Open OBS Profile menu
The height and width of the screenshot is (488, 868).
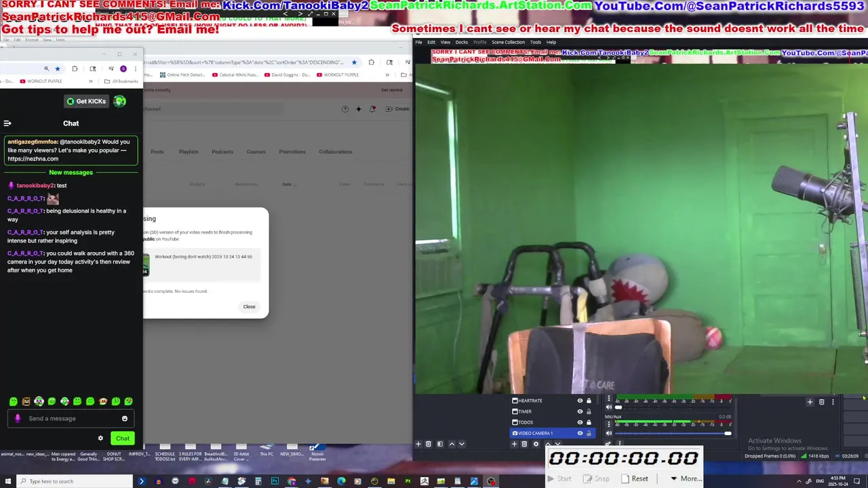pos(479,42)
